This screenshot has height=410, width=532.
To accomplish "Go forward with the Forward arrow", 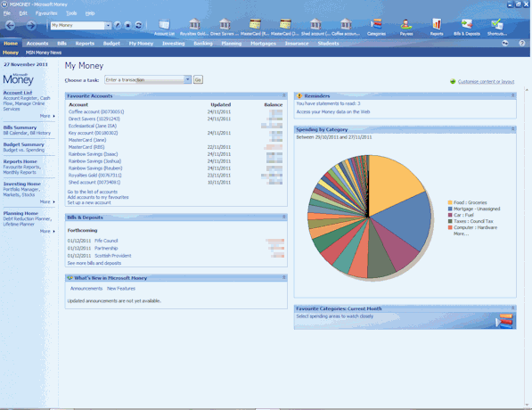I will (31, 26).
